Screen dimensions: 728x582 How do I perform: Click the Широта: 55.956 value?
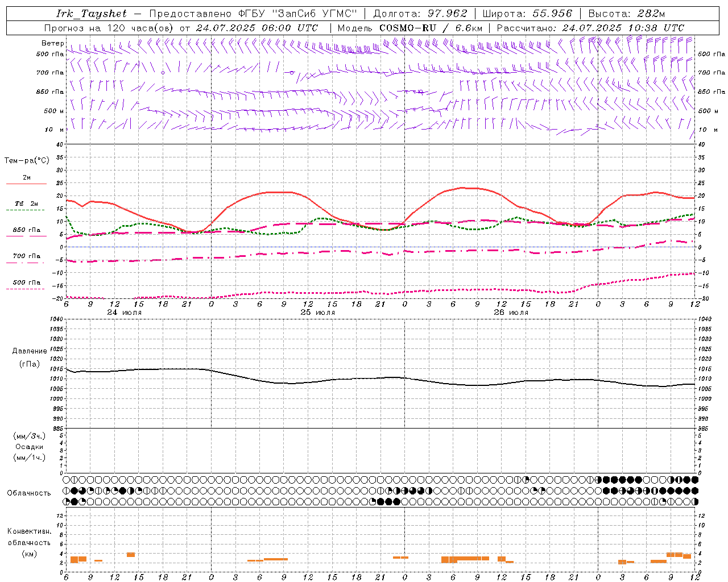(x=527, y=14)
